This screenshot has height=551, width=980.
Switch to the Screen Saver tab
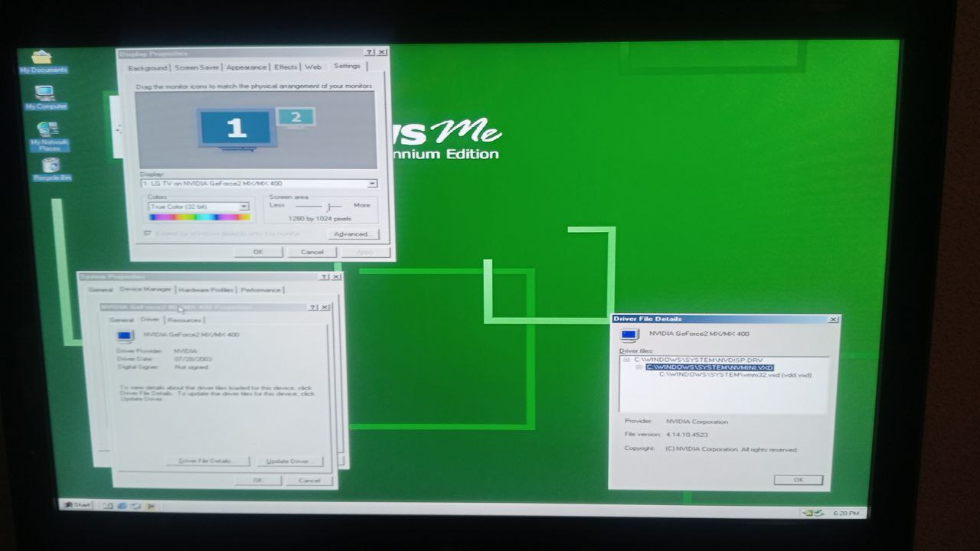[x=196, y=67]
